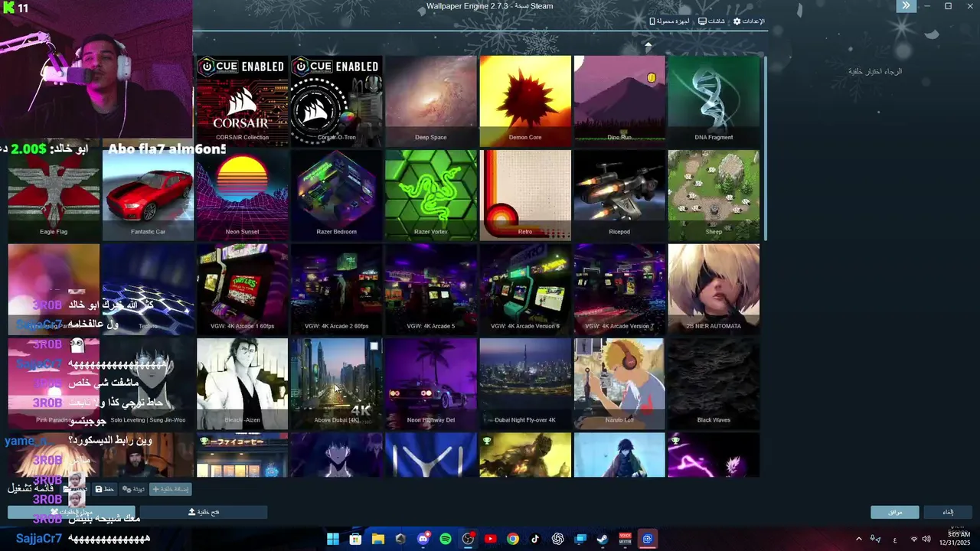Select the Bleach - Aizen wallpaper

(x=242, y=383)
